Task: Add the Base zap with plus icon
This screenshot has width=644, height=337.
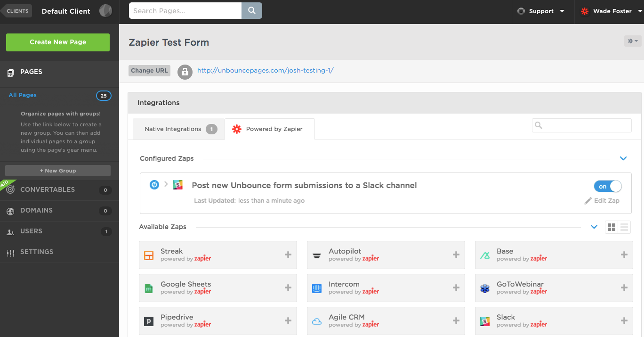Action: point(624,255)
